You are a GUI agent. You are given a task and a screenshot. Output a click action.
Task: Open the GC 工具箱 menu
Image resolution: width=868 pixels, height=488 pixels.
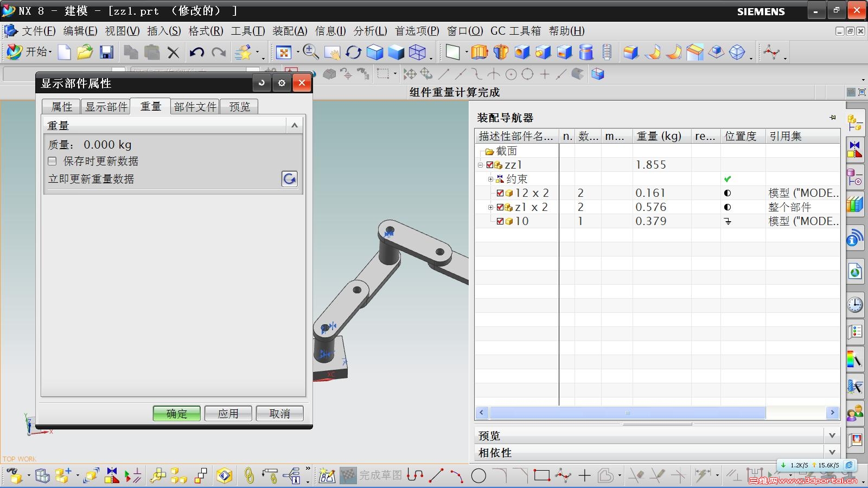click(x=515, y=31)
